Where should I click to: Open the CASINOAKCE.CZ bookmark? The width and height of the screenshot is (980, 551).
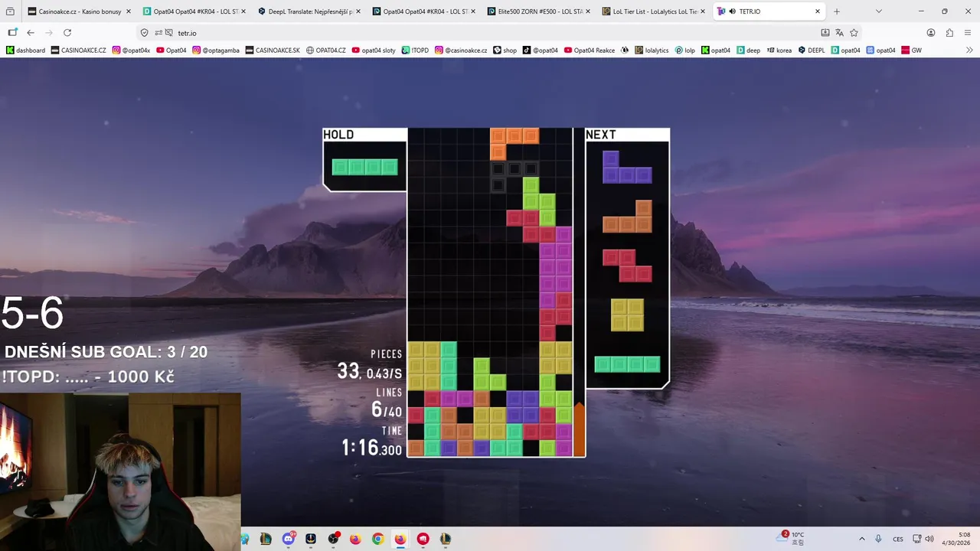(79, 51)
